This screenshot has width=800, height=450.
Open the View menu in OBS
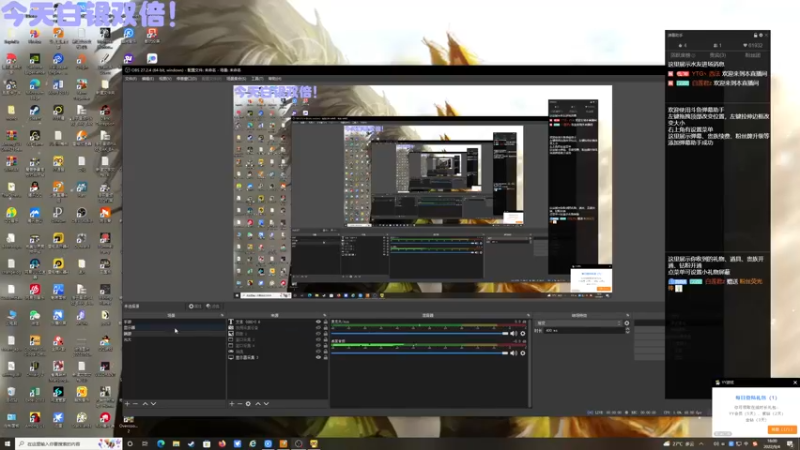click(x=164, y=79)
